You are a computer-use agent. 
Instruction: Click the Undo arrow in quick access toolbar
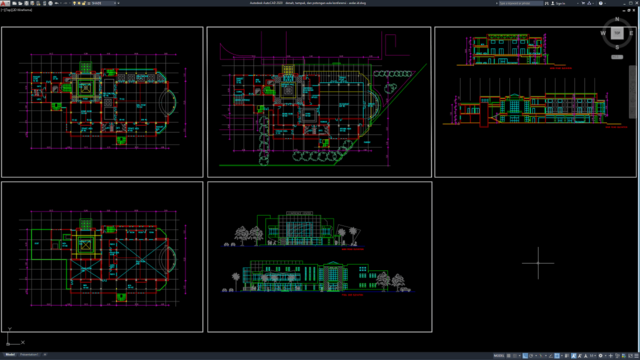click(56, 3)
